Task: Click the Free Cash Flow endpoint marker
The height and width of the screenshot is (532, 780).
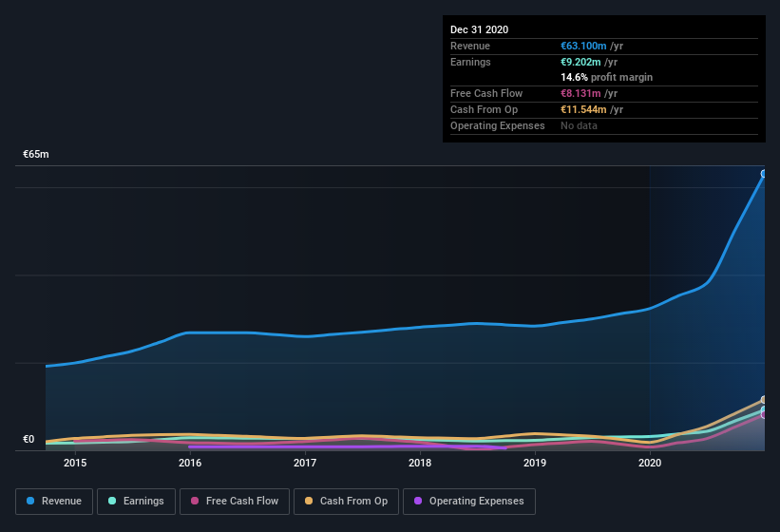Action: (764, 415)
